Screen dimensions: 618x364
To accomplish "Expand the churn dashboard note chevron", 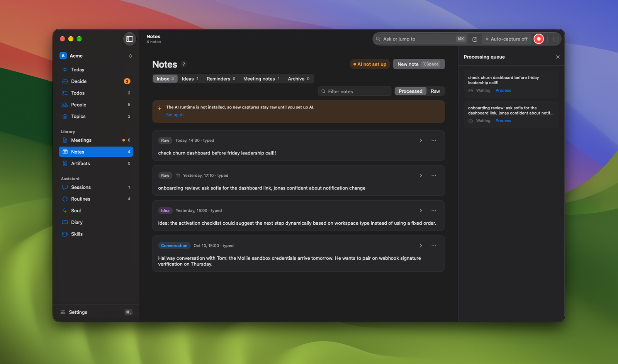I will [x=421, y=141].
